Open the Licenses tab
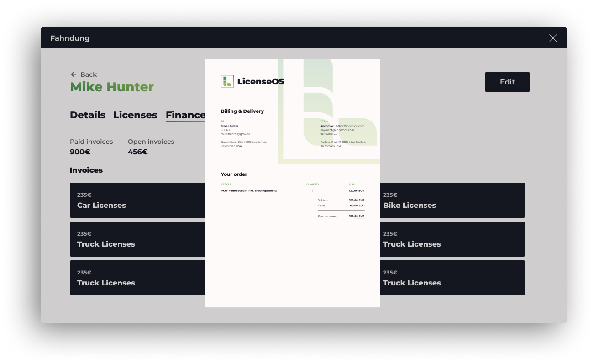This screenshot has height=364, width=594. pyautogui.click(x=135, y=115)
